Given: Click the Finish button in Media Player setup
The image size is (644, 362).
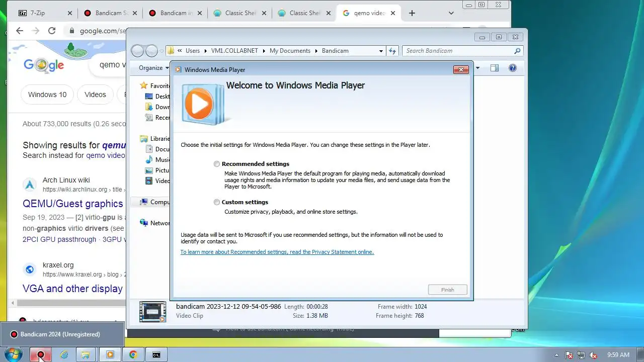Looking at the screenshot, I should 448,290.
